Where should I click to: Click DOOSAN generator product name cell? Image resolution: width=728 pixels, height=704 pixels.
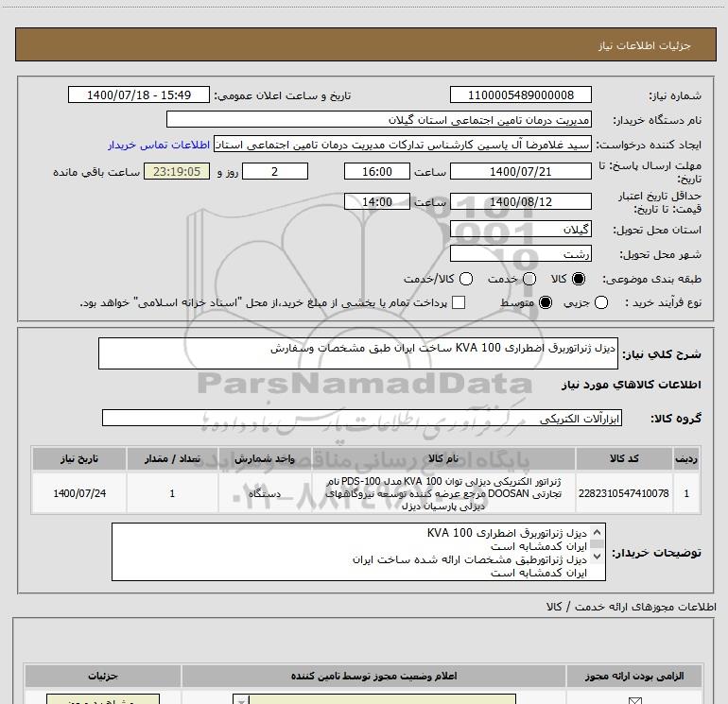443,493
